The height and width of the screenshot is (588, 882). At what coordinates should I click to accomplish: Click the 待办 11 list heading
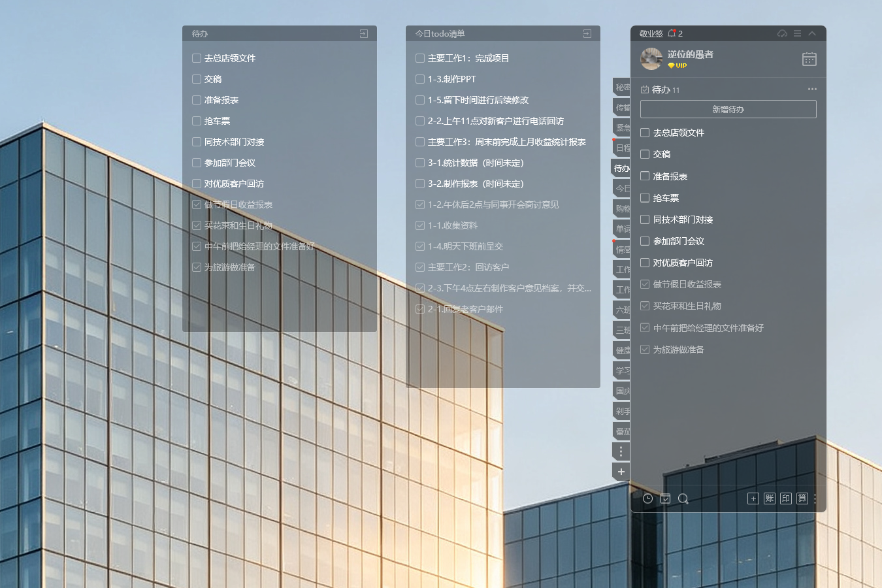(661, 90)
